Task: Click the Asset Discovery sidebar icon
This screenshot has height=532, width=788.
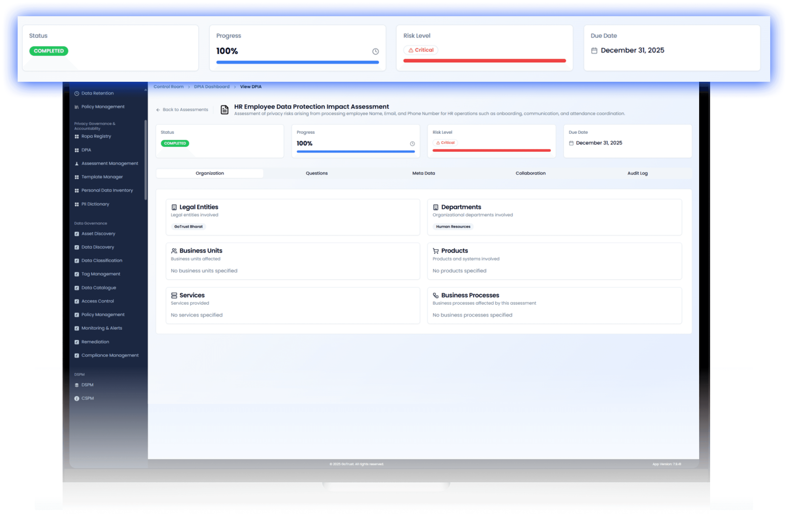Action: [x=77, y=234]
